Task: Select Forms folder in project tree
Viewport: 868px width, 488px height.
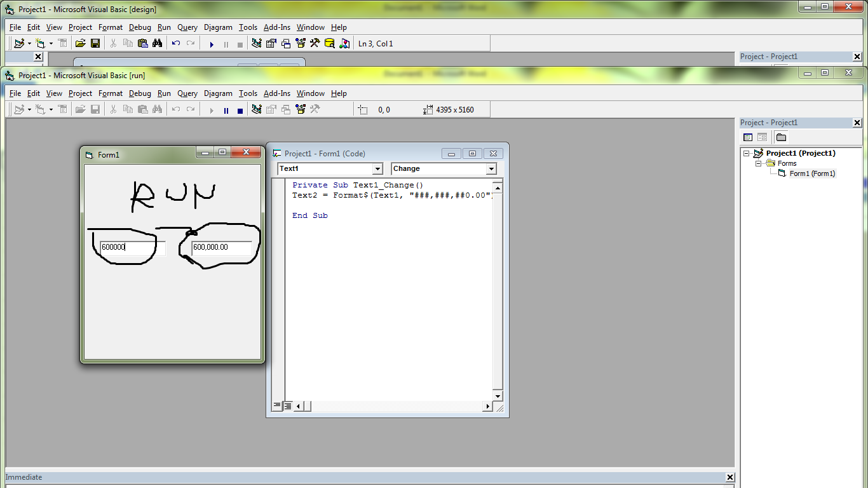Action: point(787,163)
